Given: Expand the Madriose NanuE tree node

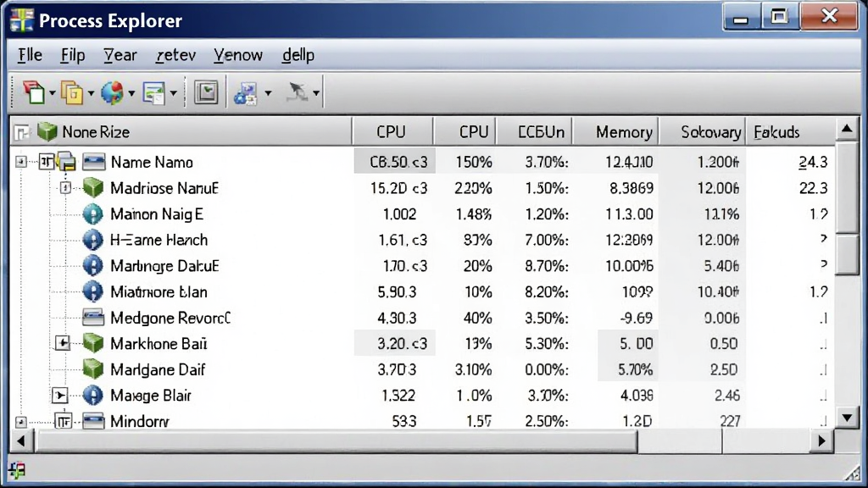Looking at the screenshot, I should point(65,188).
